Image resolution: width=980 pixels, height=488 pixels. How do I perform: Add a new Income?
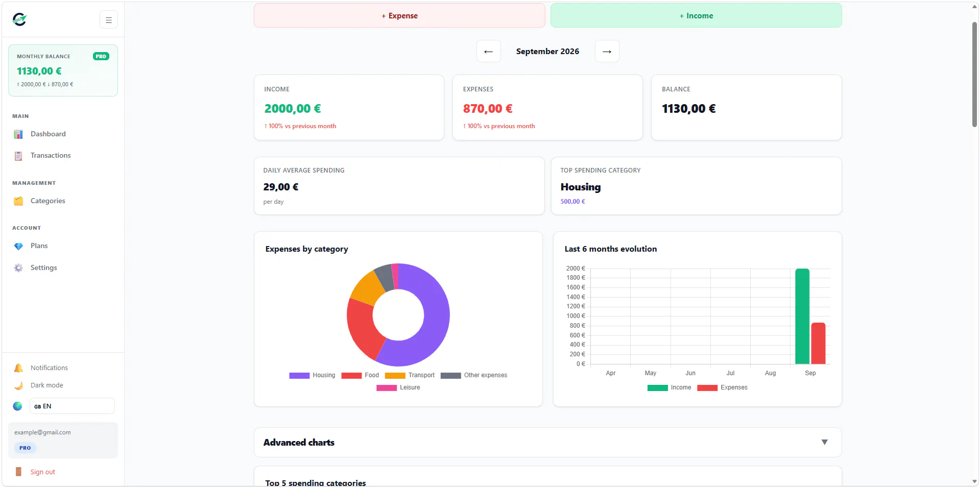point(696,16)
